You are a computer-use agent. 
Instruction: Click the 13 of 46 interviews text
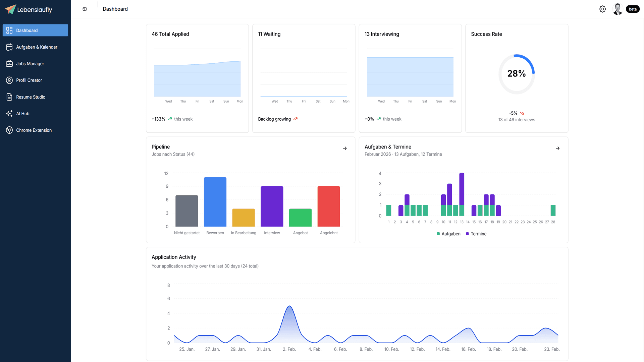coord(517,120)
